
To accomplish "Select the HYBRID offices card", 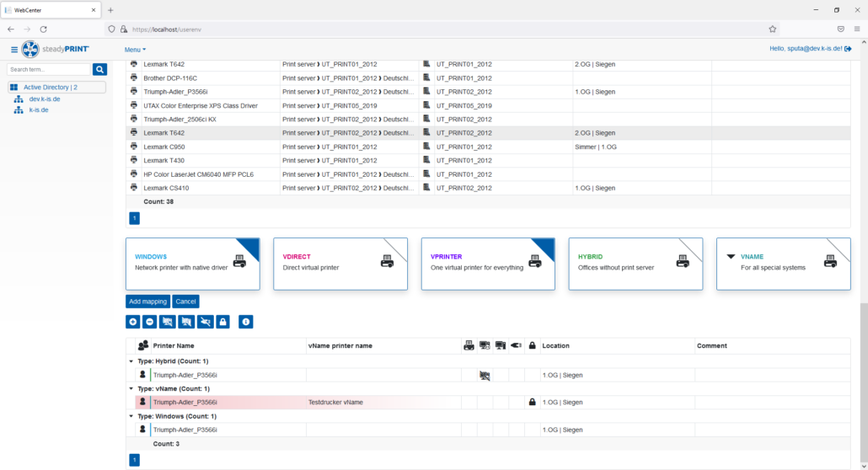I will click(x=635, y=264).
